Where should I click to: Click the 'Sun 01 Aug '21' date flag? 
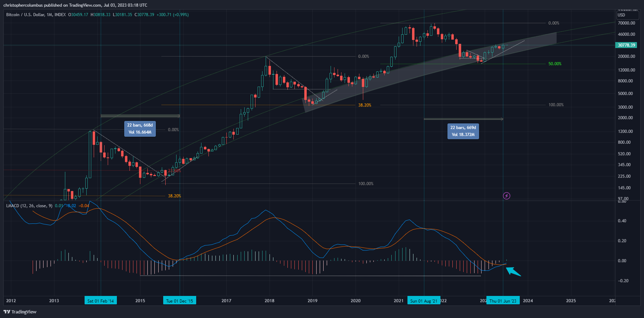424,300
